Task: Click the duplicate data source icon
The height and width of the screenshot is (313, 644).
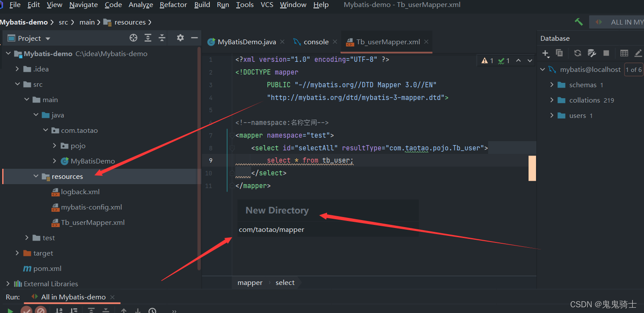Action: pyautogui.click(x=559, y=53)
